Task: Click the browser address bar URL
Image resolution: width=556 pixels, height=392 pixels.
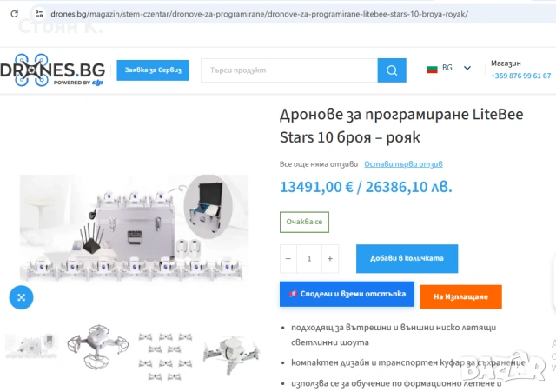Action: click(259, 14)
